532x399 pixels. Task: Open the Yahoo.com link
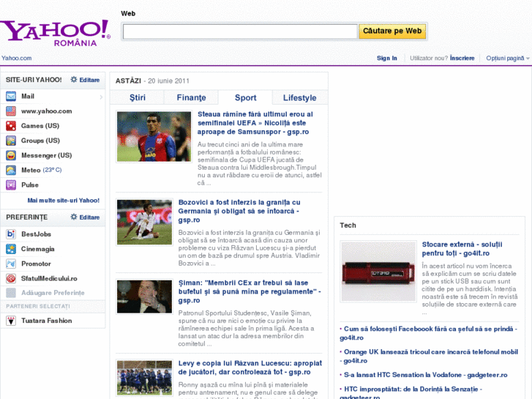click(x=16, y=58)
